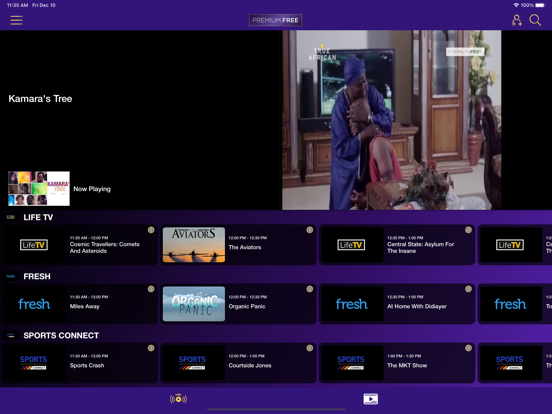552x414 pixels.
Task: Tap small Sports Connect icon beside header
Action: (11, 335)
